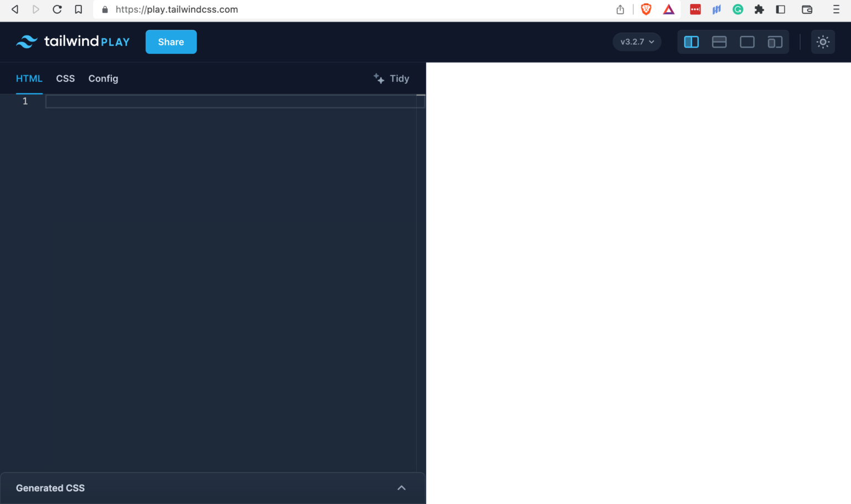Viewport: 851px width, 504px height.
Task: Open the browser menu at far right
Action: coord(837,9)
